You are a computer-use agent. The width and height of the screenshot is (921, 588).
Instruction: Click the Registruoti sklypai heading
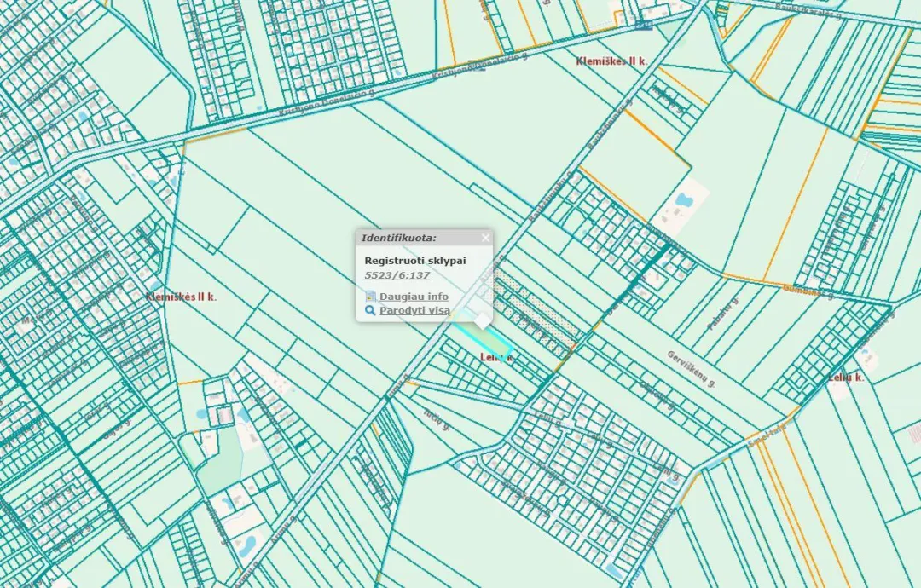pos(414,261)
